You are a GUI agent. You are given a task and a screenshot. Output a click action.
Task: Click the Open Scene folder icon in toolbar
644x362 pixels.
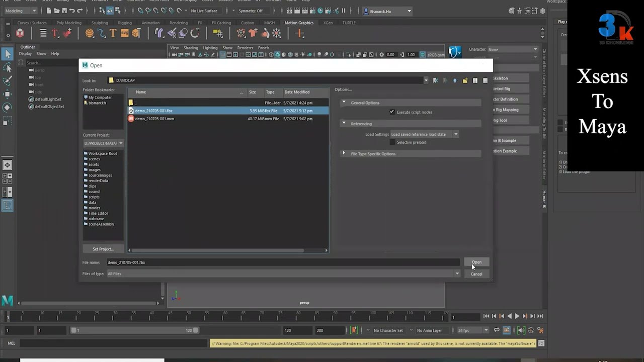pos(56,11)
